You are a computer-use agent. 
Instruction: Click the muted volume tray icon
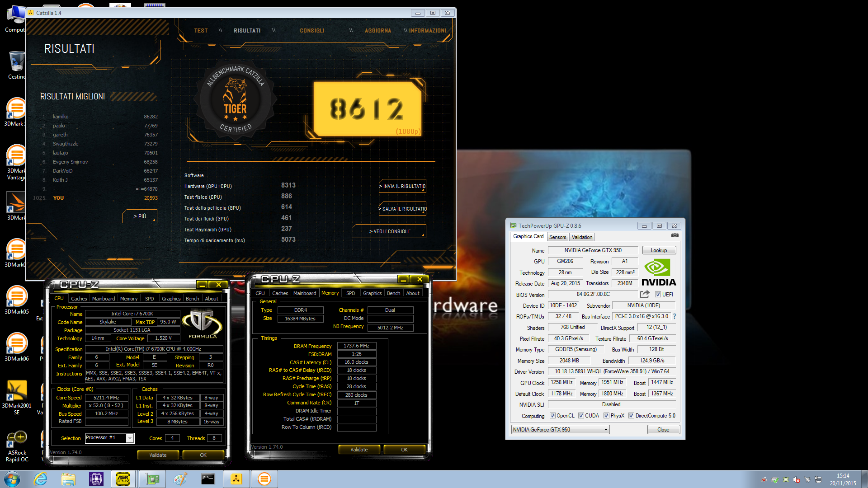point(797,479)
